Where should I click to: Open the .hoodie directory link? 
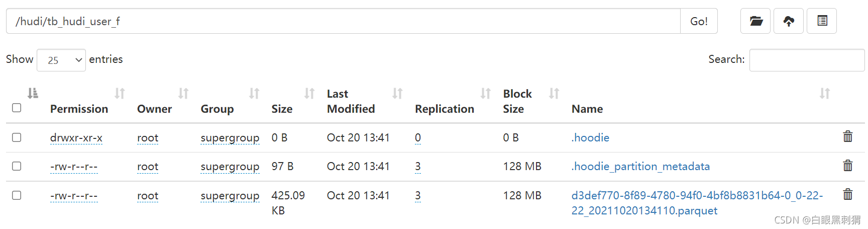point(590,137)
